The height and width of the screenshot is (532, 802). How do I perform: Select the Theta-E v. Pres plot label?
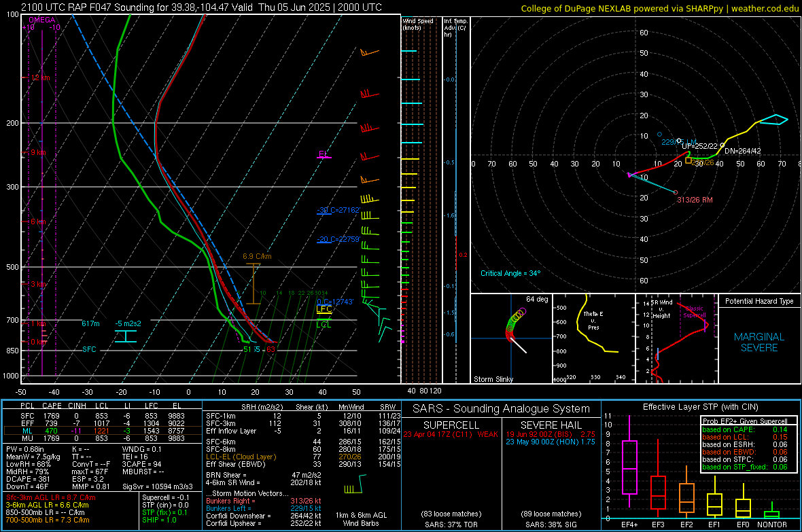click(x=593, y=320)
